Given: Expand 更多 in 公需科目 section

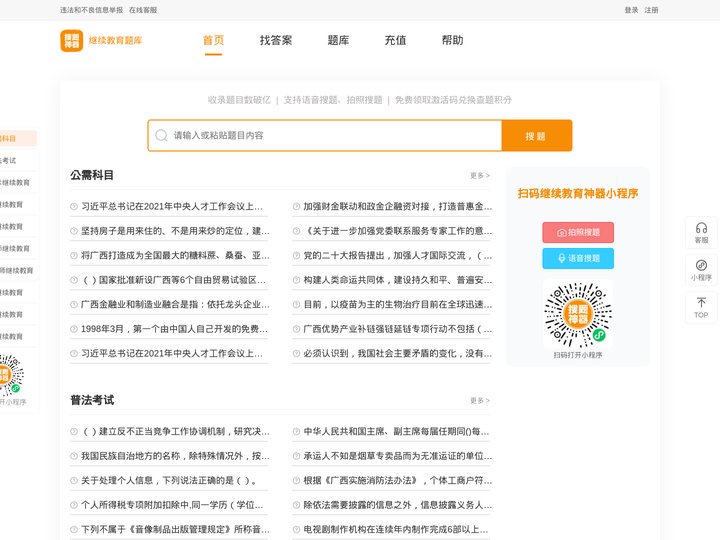Looking at the screenshot, I should pos(480,175).
